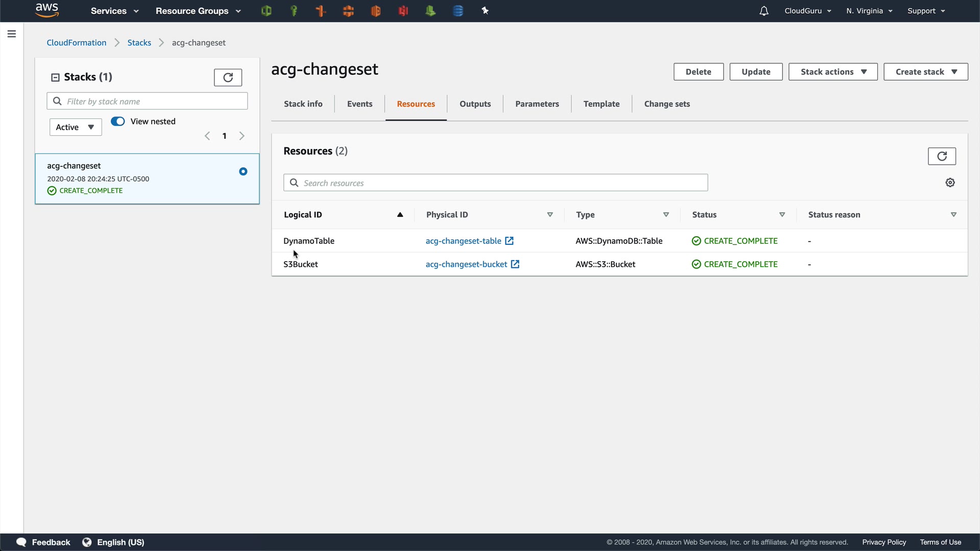Open the Create stack dropdown

coord(925,72)
